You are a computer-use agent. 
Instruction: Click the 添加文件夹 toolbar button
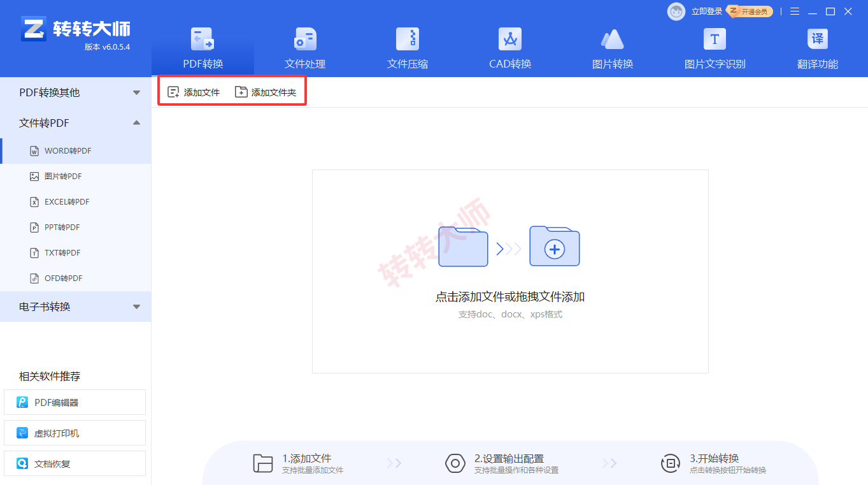click(266, 92)
